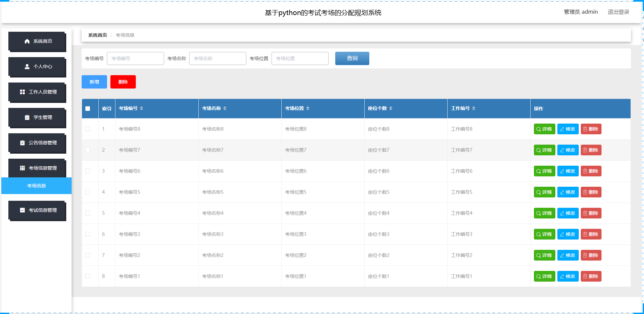644x314 pixels.
Task: Tick the checkbox for row 考场编号1
Action: 88,276
